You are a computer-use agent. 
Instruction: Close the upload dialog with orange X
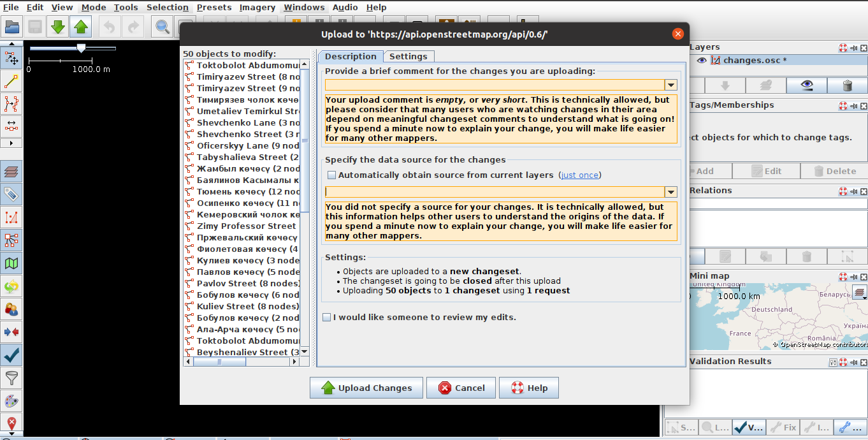(677, 34)
